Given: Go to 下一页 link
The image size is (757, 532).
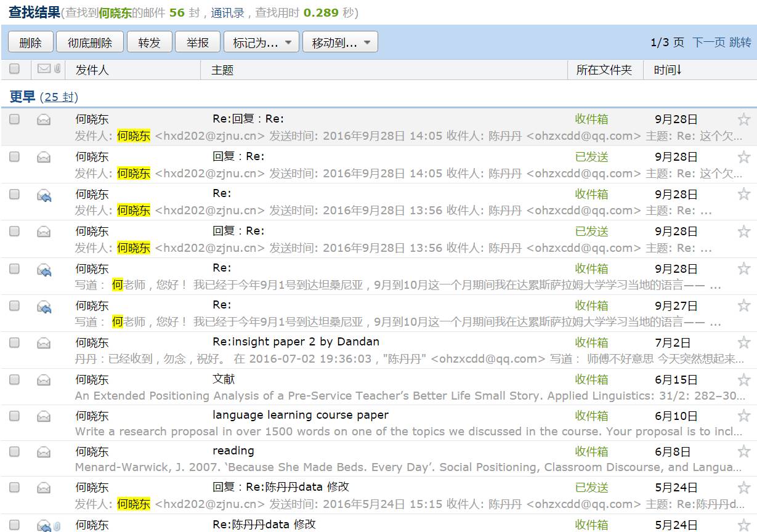Looking at the screenshot, I should coord(708,42).
